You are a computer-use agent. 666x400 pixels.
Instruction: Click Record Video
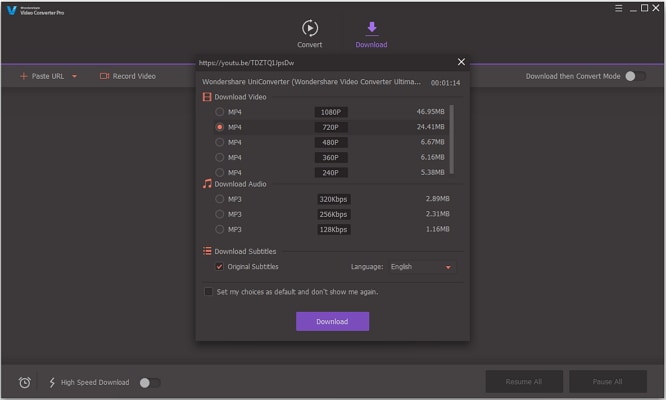[128, 76]
